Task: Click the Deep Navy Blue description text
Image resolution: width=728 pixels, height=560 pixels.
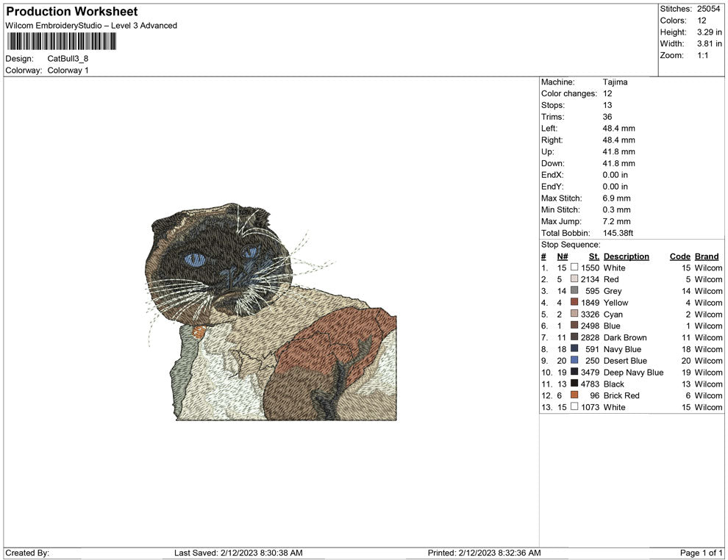Action: tap(633, 372)
